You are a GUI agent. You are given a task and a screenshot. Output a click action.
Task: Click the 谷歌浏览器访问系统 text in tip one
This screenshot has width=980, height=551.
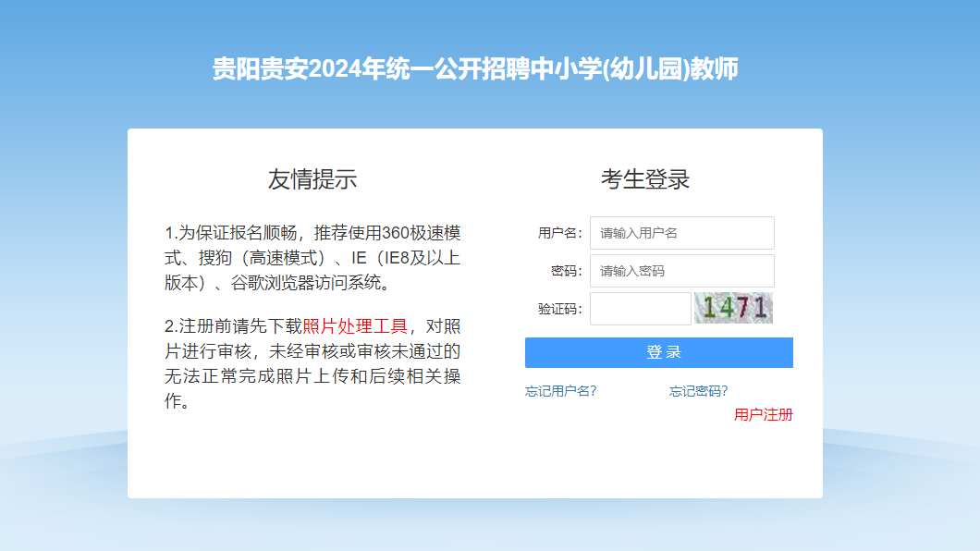305,283
